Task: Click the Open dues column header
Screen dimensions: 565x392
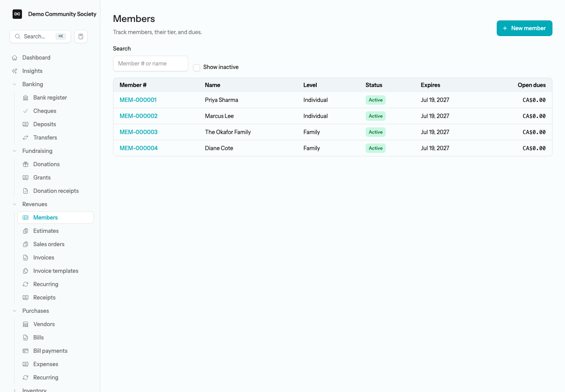Action: pos(532,85)
